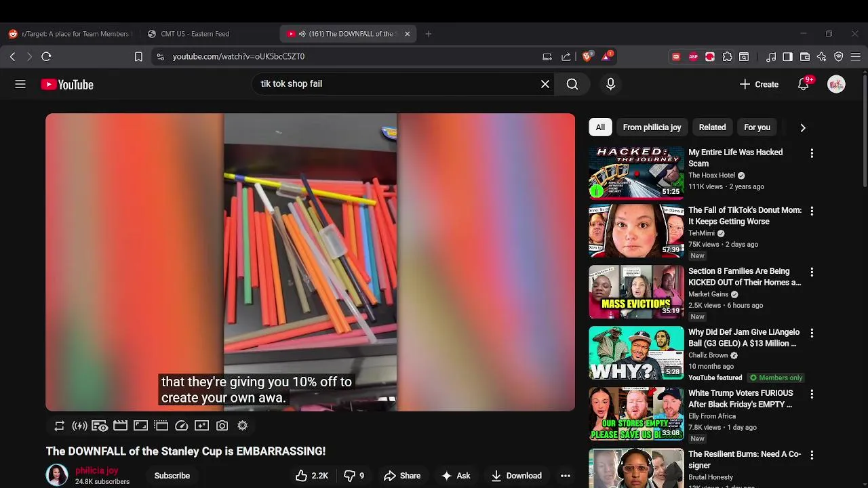Take a video screenshot with camera icon
Viewport: 868px width, 488px height.
click(222, 426)
